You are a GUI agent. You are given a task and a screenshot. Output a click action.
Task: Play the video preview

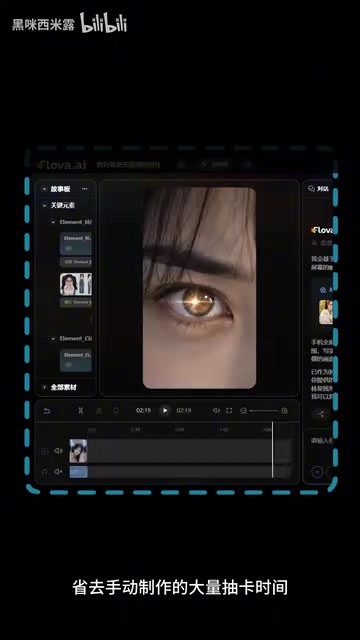[x=164, y=411]
